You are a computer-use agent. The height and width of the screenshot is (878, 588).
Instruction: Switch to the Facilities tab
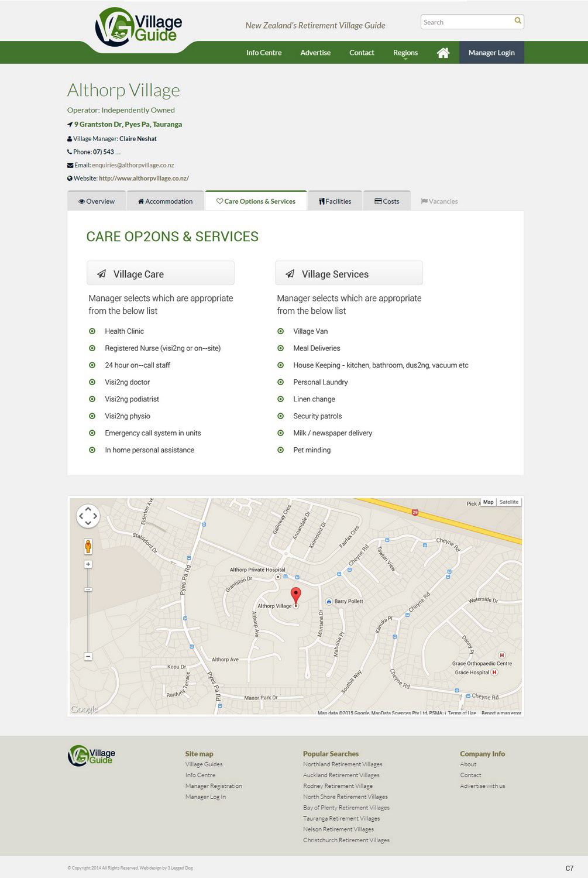click(x=335, y=201)
